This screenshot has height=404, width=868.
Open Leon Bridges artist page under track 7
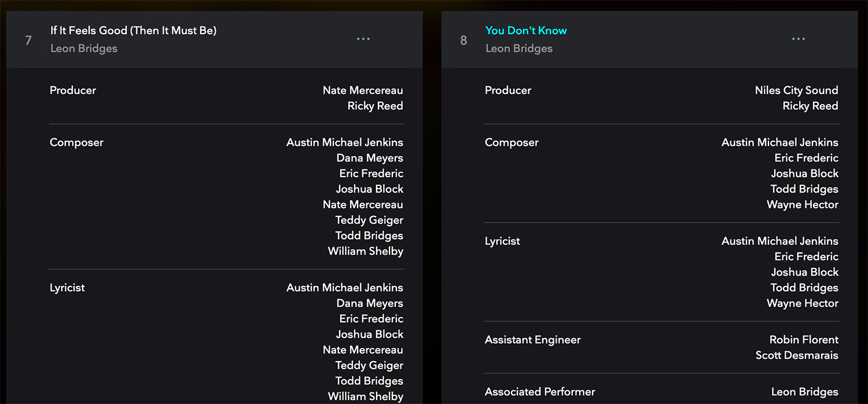[x=83, y=48]
